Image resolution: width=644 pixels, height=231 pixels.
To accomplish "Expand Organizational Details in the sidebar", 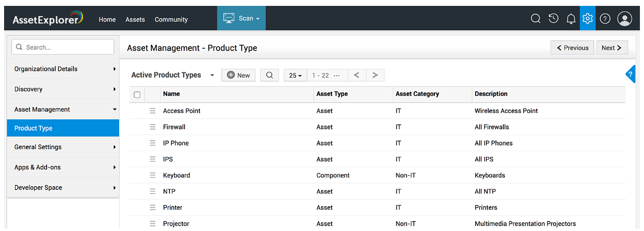I will click(63, 69).
